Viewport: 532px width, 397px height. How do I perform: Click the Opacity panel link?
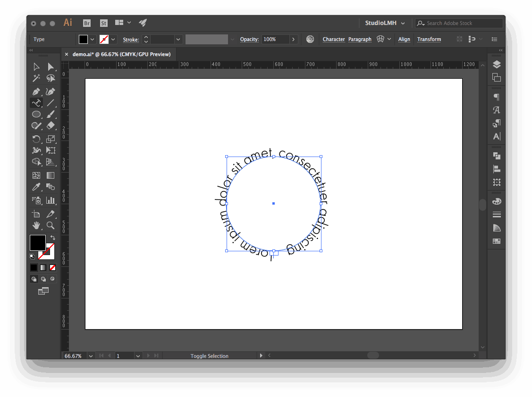(x=249, y=39)
